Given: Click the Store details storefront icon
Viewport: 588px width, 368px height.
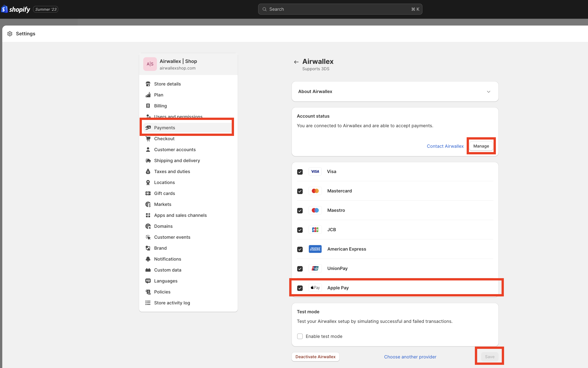Looking at the screenshot, I should (x=148, y=84).
